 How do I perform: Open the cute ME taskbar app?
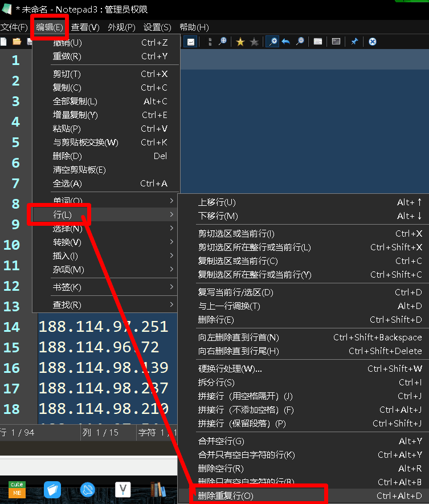point(17,489)
